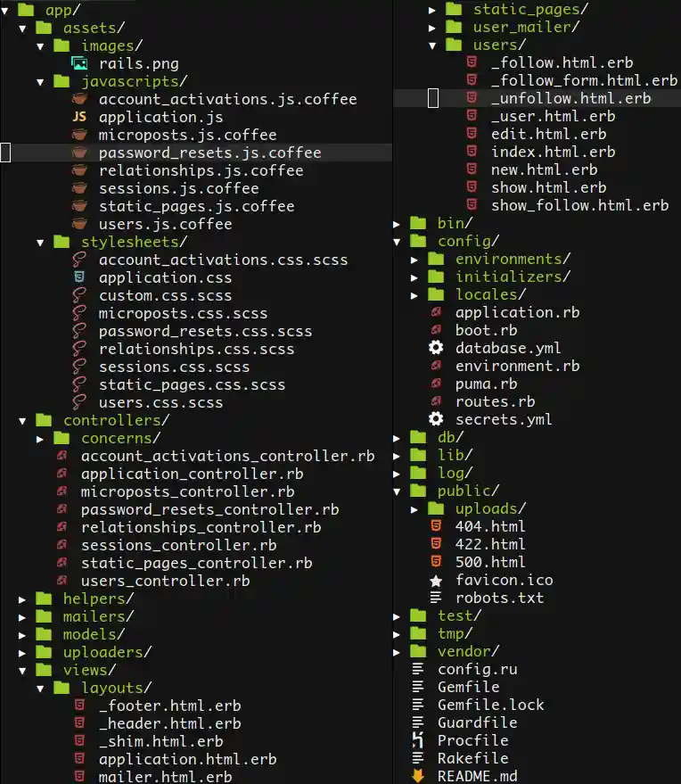This screenshot has height=784, width=681.
Task: Click the Sass icon beside custom.css.scss
Action: 79,295
